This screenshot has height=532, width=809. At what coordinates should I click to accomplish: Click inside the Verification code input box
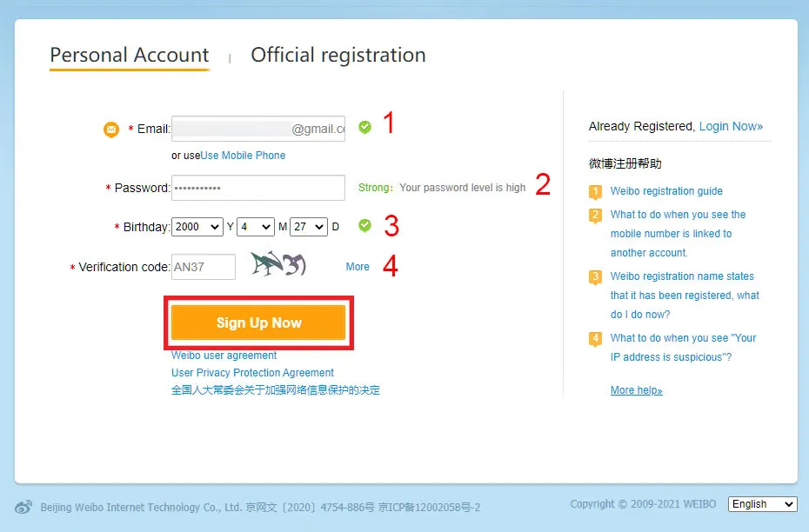click(204, 267)
